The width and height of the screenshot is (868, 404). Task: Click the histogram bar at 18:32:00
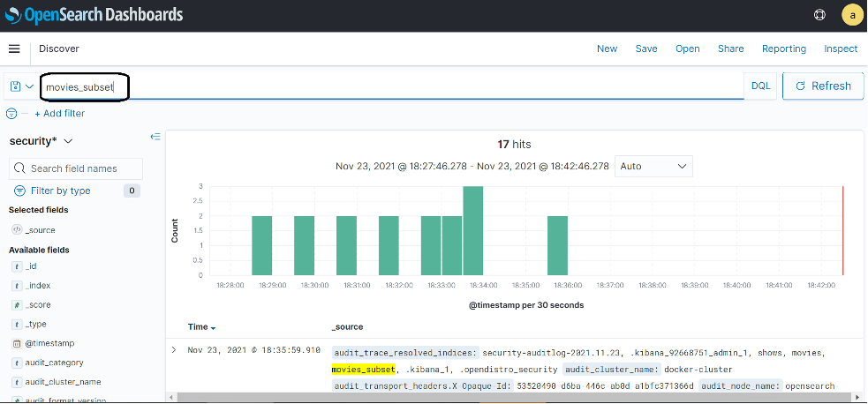[389, 245]
